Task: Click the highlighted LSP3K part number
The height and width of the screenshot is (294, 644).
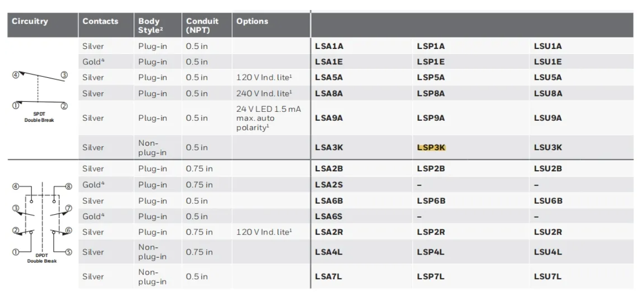Action: (431, 148)
